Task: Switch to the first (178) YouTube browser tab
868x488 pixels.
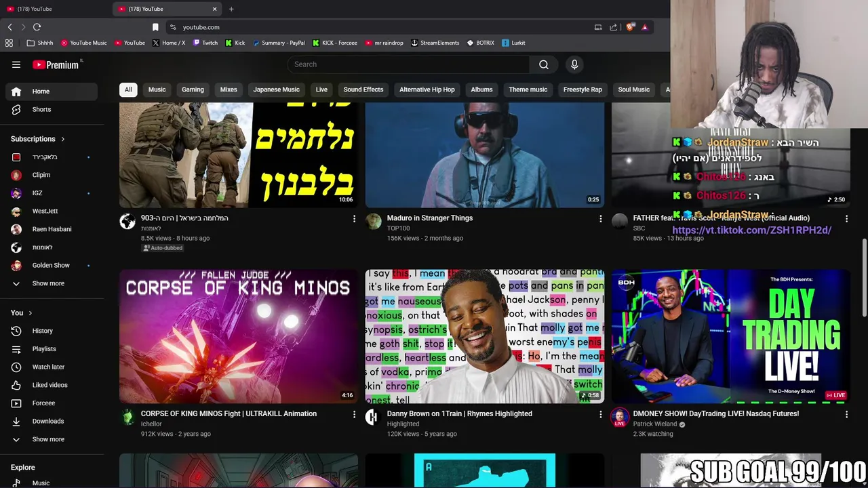Action: point(54,9)
